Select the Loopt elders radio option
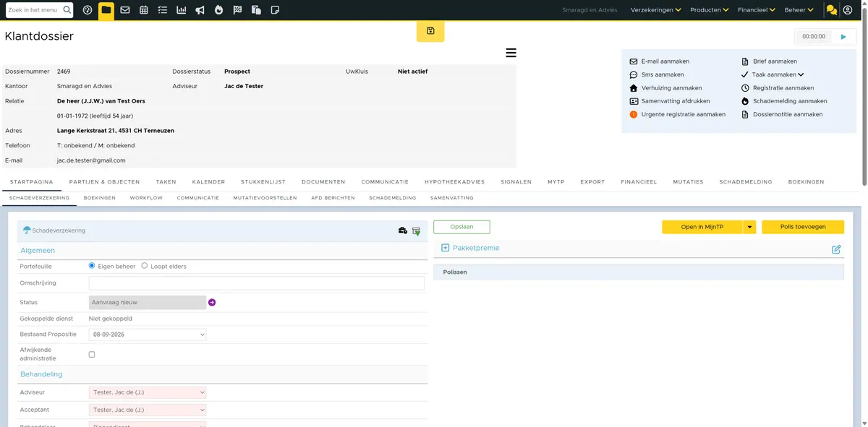Viewport: 868px width, 427px height. pyautogui.click(x=145, y=266)
